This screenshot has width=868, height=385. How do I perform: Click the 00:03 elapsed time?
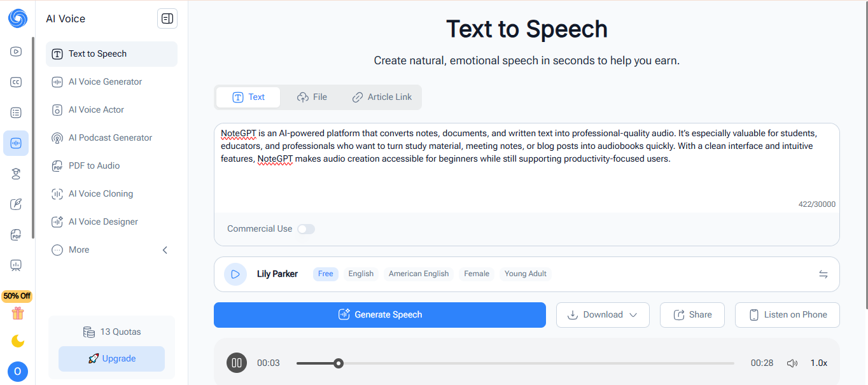(x=269, y=363)
